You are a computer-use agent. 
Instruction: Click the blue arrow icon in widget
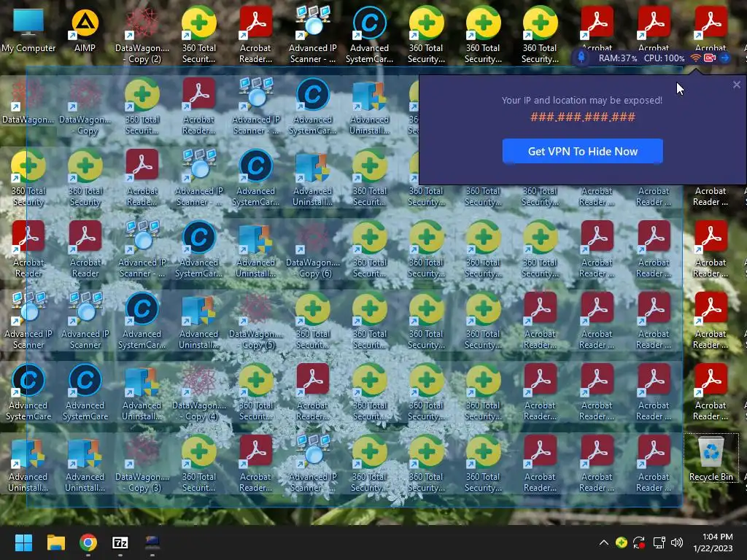point(724,58)
